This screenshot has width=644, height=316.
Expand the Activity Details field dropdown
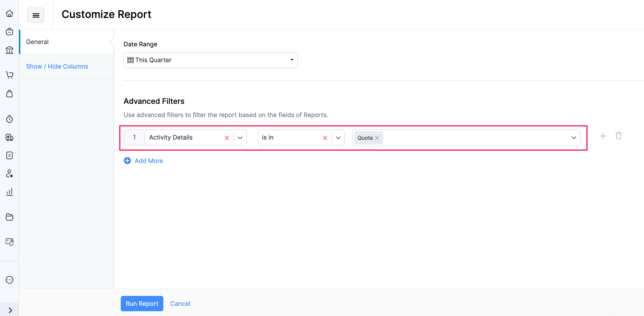pos(240,138)
